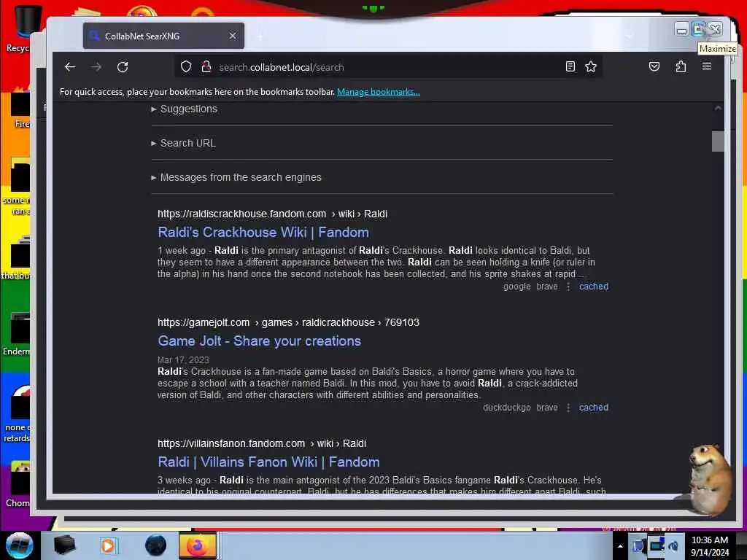Viewport: 747px width, 560px height.
Task: Click google engine label on first result
Action: 517,286
